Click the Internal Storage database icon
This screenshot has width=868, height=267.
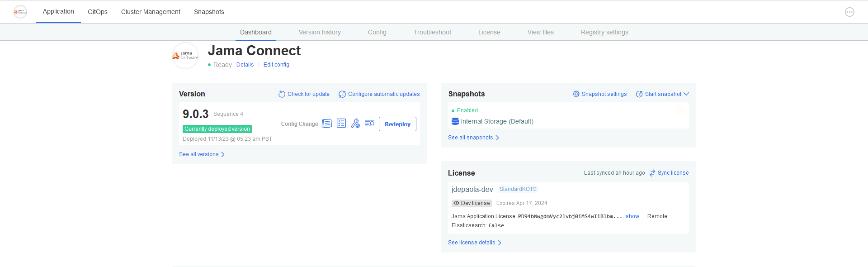(x=455, y=121)
